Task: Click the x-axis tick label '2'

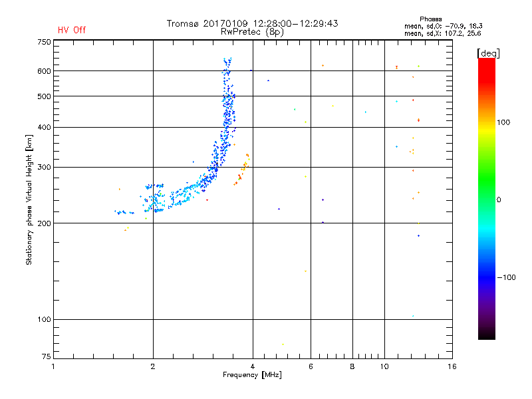Action: [x=153, y=366]
